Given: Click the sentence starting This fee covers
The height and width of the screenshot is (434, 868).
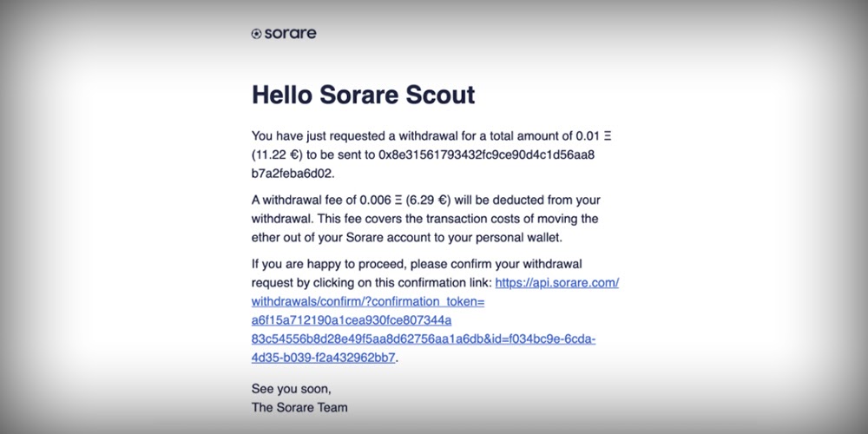Looking at the screenshot, I should (x=425, y=228).
